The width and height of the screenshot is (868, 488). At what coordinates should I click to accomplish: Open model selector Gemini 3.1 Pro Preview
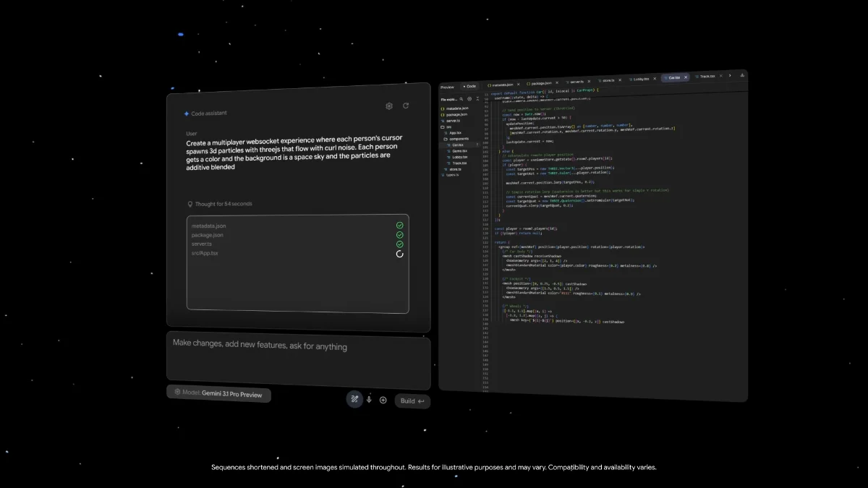point(218,394)
